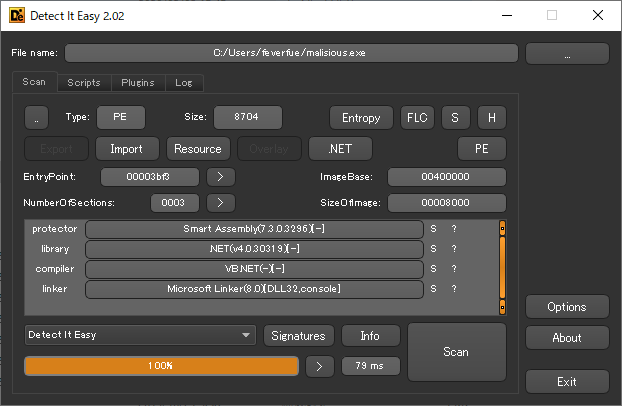Click the SizeOfImage value 00008000
The width and height of the screenshot is (622, 406).
(447, 203)
